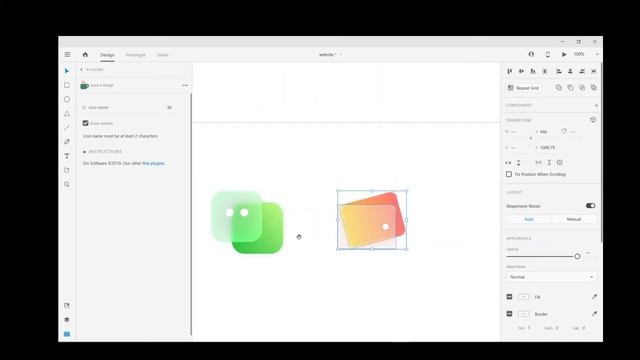Open mobile device preview
640x360 pixels.
pyautogui.click(x=548, y=54)
